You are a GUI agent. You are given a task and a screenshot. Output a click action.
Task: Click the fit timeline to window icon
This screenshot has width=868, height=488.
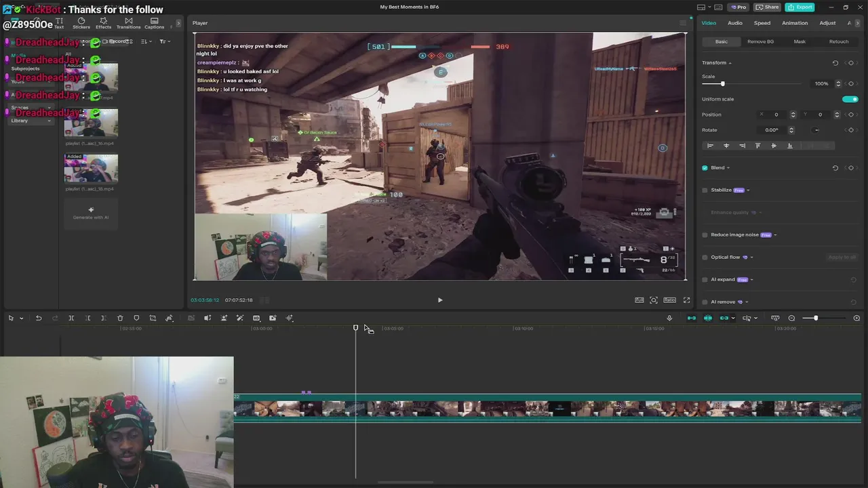pyautogui.click(x=775, y=318)
